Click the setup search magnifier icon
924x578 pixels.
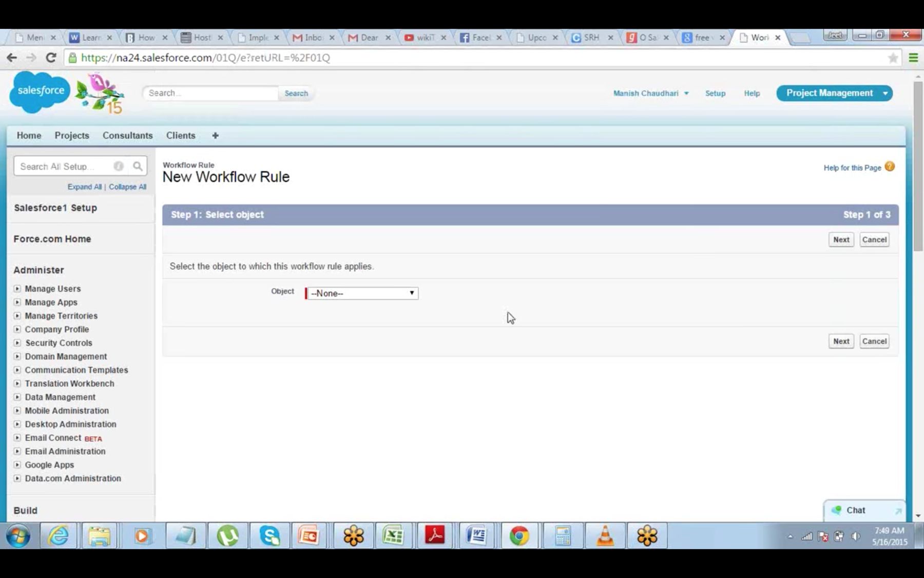(x=138, y=166)
